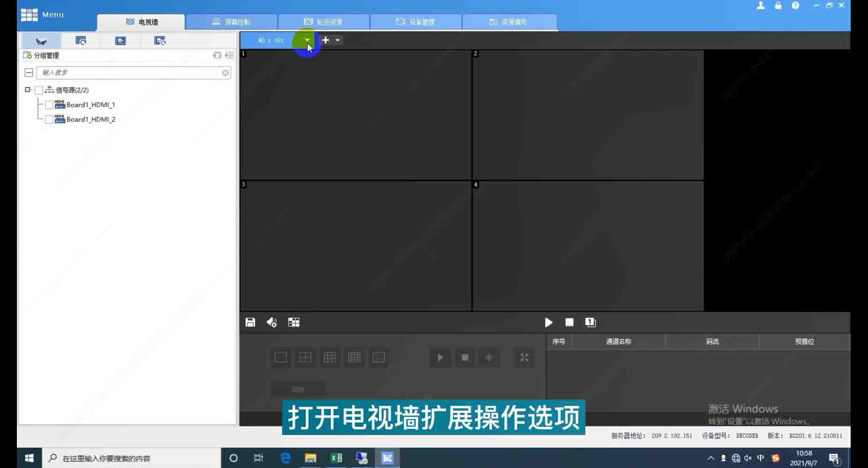Select video wall window 2

point(588,114)
